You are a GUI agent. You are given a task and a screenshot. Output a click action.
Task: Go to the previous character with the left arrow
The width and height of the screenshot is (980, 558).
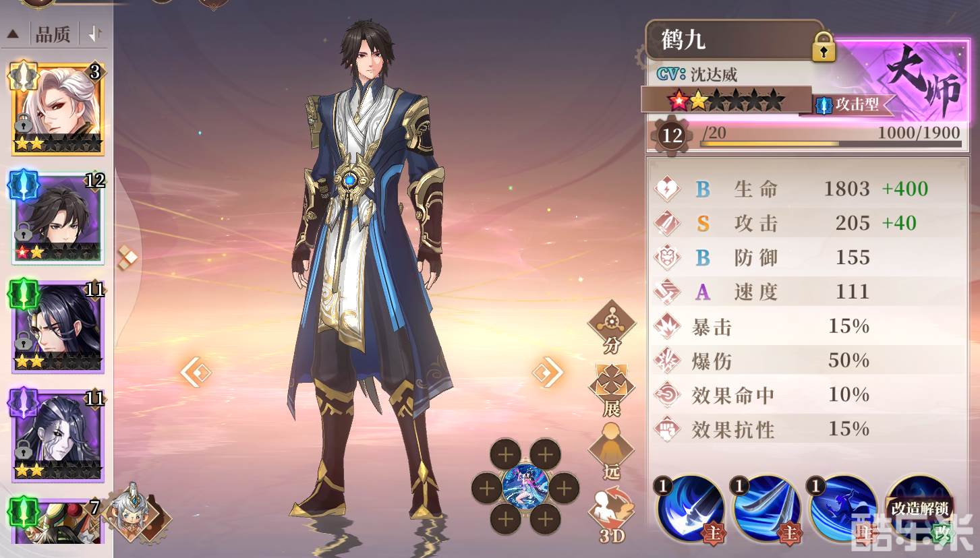(196, 372)
